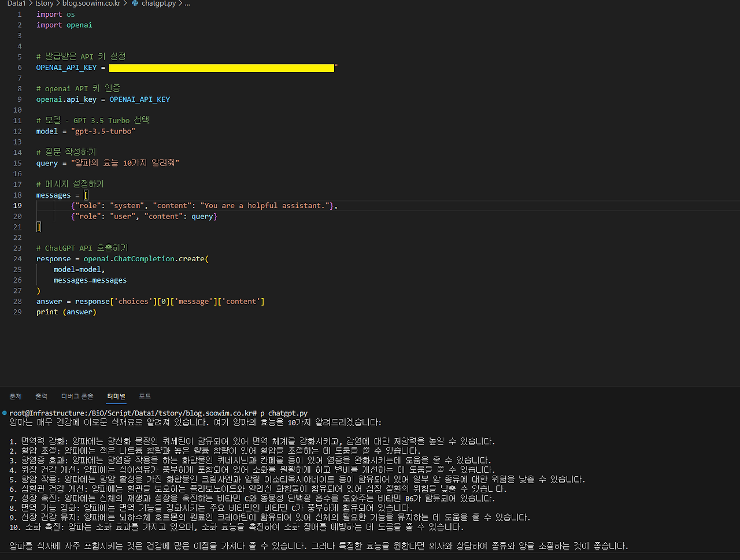This screenshot has height=560, width=740.
Task: Open the 출력 (Output) panel tab
Action: point(41,396)
